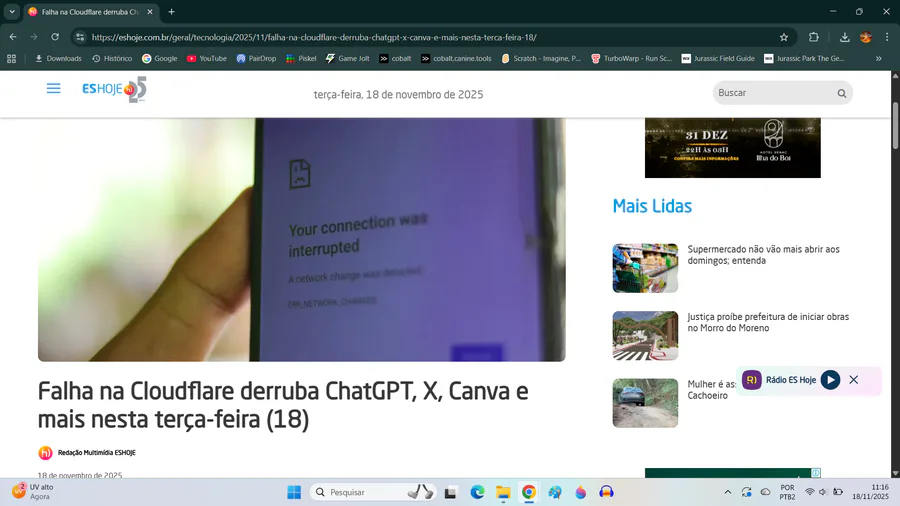Open the Extensions puzzle icon
900x506 pixels.
[x=813, y=37]
